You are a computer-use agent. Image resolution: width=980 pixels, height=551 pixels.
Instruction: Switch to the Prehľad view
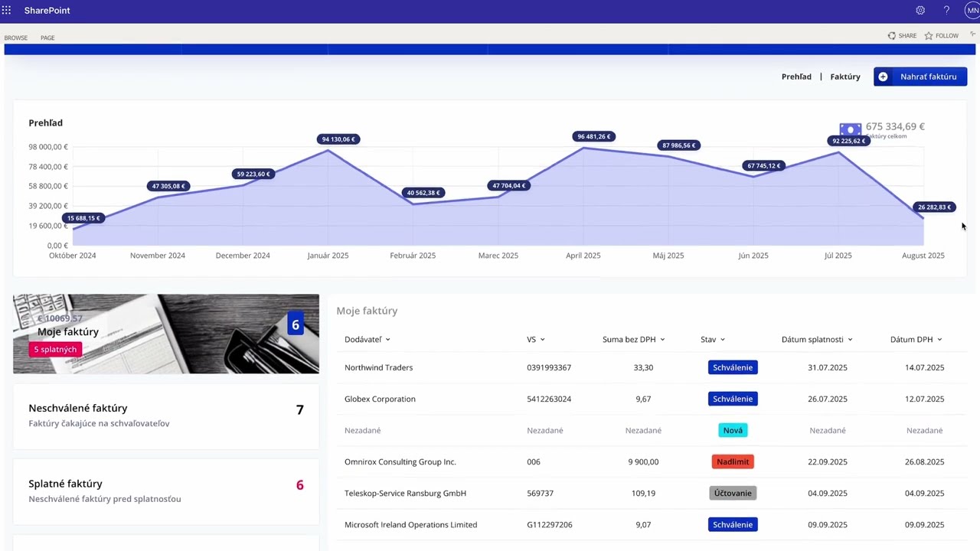(796, 77)
